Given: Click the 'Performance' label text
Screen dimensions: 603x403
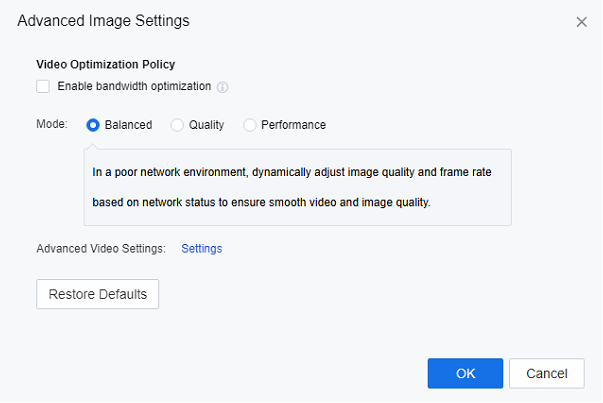Looking at the screenshot, I should [x=293, y=125].
